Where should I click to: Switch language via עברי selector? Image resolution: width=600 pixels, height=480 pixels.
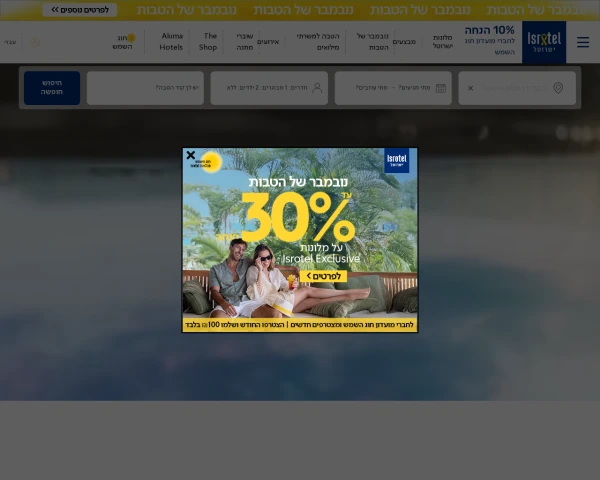point(10,42)
